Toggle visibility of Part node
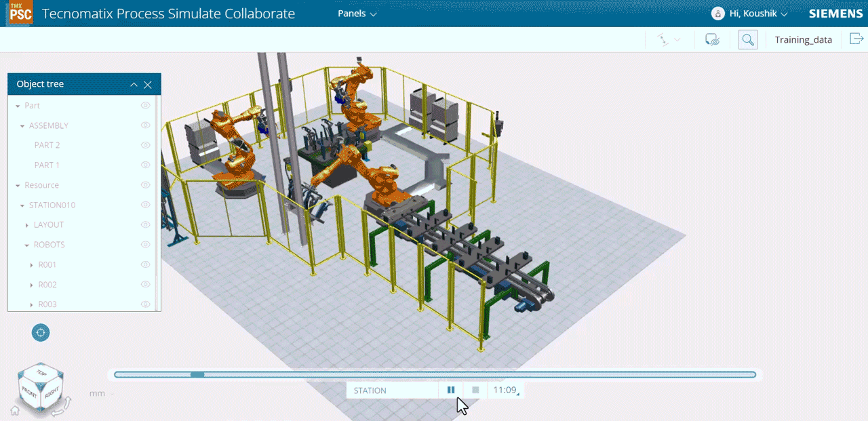Viewport: 868px width, 421px height. pos(145,106)
